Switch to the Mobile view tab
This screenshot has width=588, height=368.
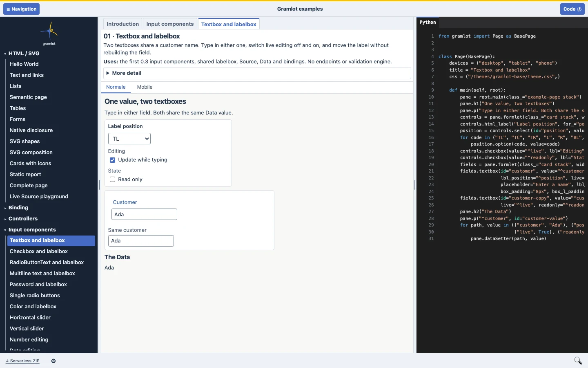tap(145, 87)
